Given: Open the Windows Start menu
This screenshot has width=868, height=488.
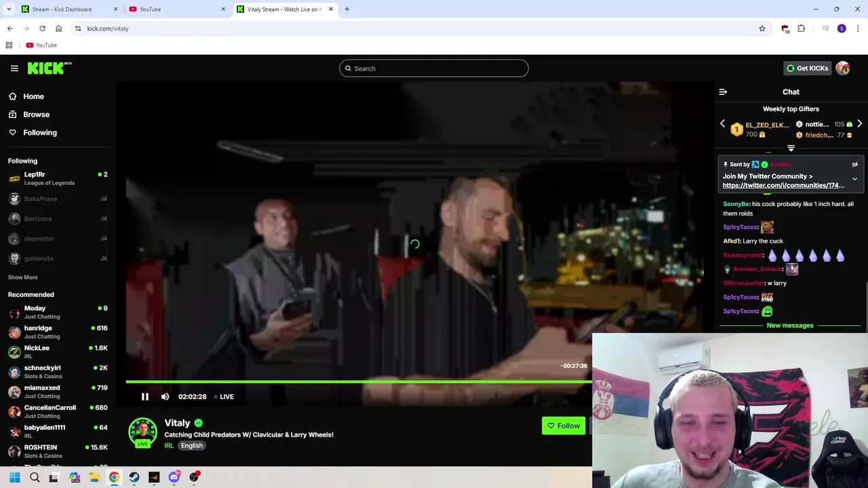Looking at the screenshot, I should tap(14, 477).
